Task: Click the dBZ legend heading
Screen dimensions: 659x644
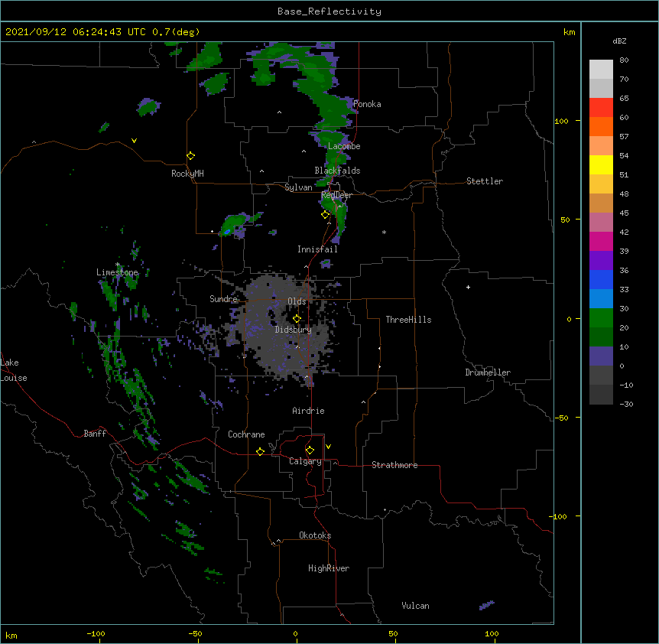Action: [x=619, y=41]
